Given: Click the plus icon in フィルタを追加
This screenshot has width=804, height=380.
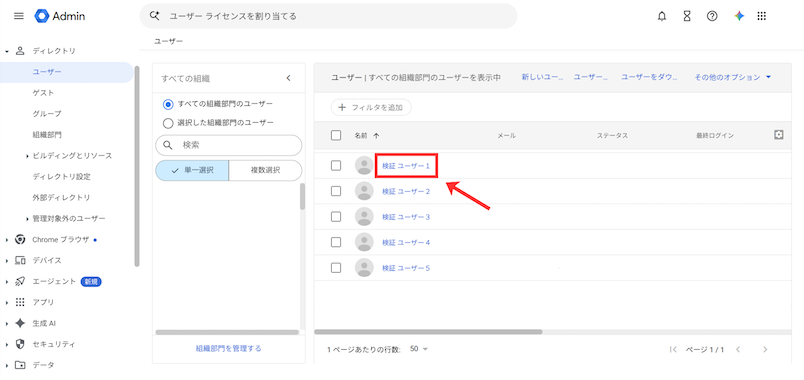Looking at the screenshot, I should point(342,108).
